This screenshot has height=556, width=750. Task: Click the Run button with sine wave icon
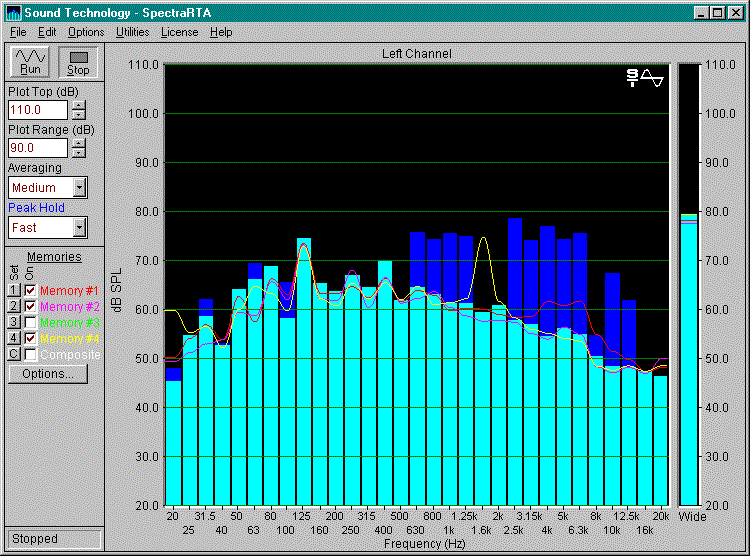pyautogui.click(x=30, y=62)
